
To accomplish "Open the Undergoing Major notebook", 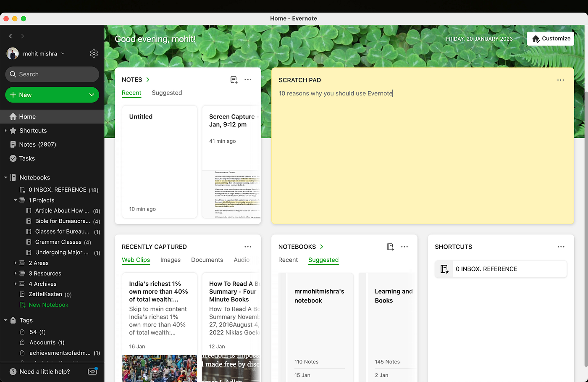I will click(x=62, y=253).
